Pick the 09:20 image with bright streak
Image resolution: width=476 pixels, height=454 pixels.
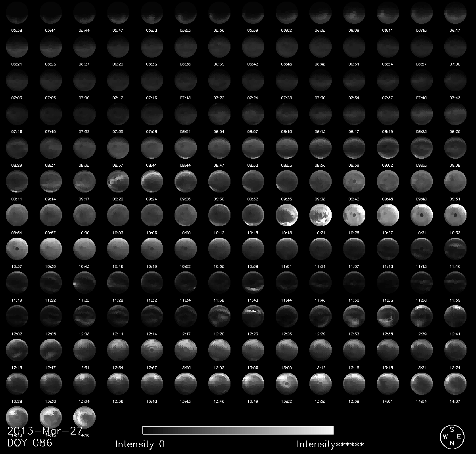pyautogui.click(x=118, y=182)
